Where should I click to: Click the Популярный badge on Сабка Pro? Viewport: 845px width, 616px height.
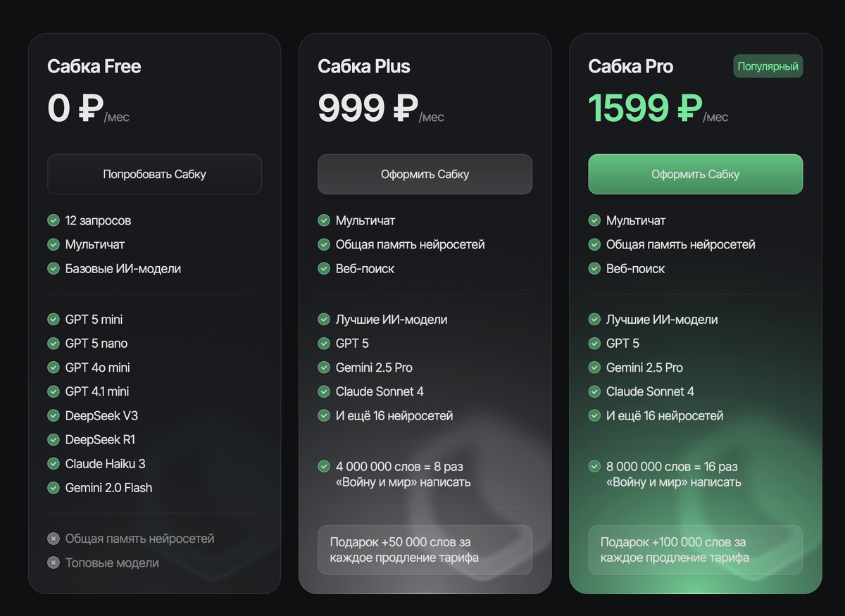coord(768,67)
